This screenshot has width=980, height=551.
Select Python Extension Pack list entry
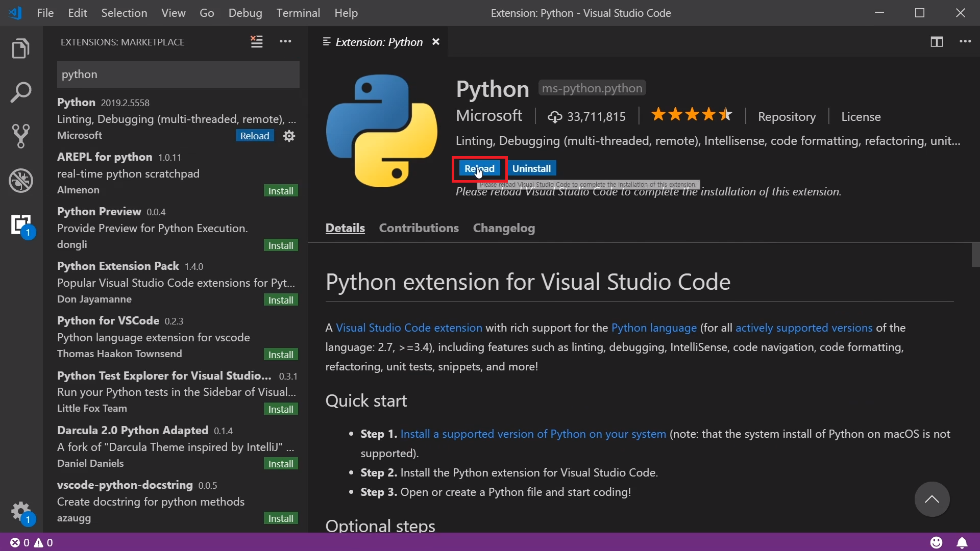click(177, 283)
